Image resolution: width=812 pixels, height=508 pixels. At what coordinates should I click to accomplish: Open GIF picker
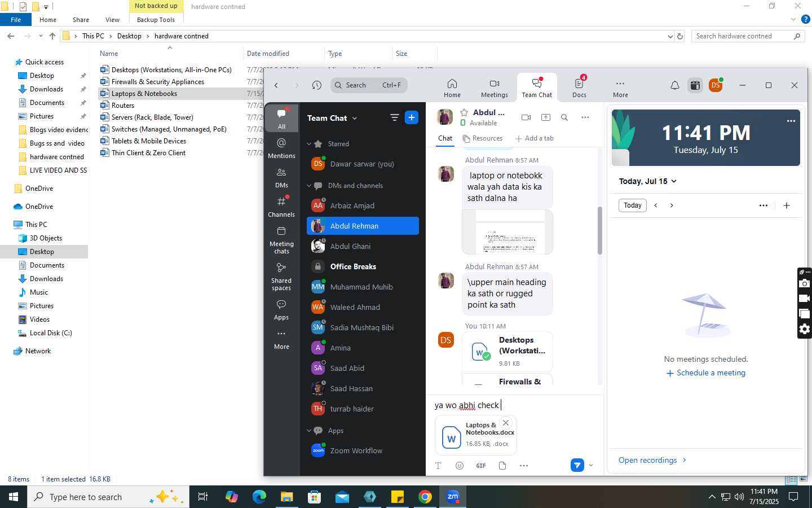[481, 466]
